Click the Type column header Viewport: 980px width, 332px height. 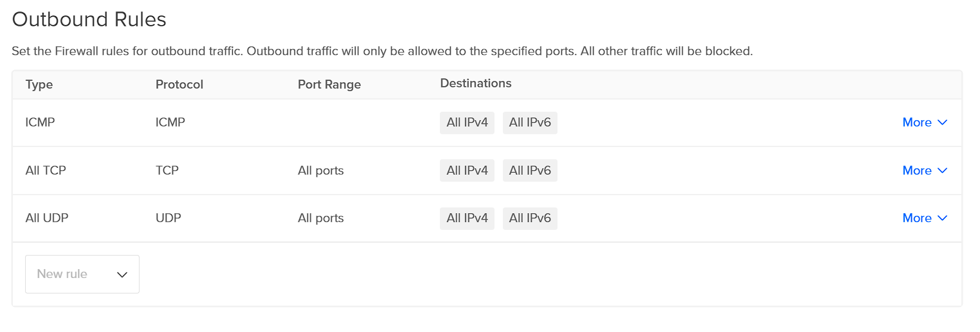coord(39,85)
